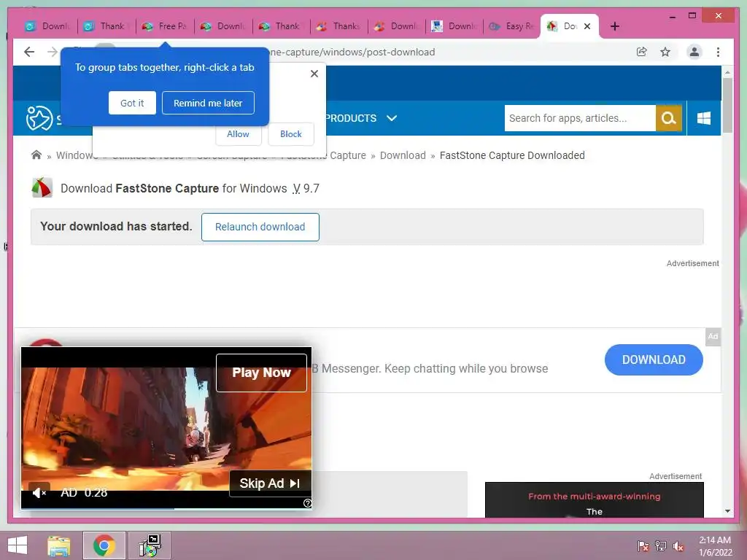Open a new tab with plus button
Viewport: 747px width, 560px height.
click(x=614, y=26)
